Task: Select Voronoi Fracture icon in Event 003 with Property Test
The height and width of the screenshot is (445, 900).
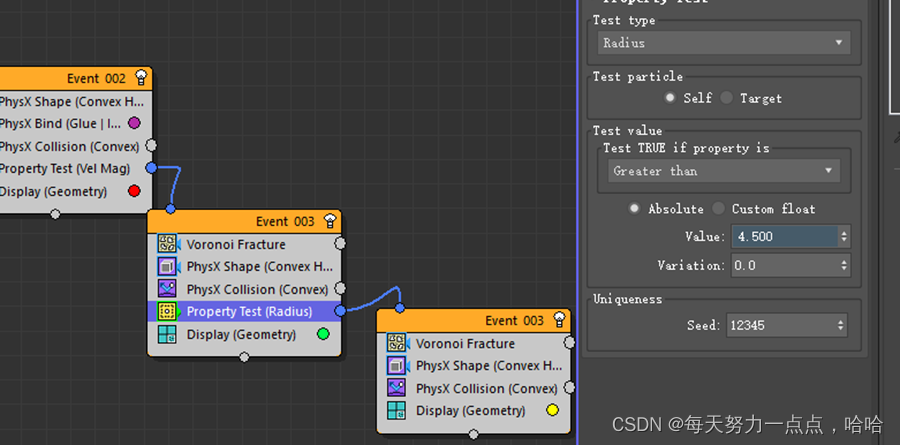Action: coord(167,244)
